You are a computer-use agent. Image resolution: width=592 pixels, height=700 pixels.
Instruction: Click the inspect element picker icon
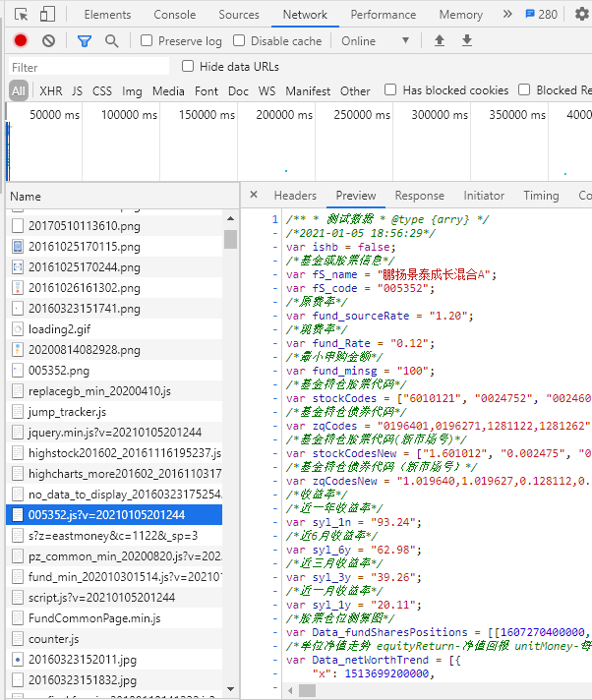pos(21,15)
